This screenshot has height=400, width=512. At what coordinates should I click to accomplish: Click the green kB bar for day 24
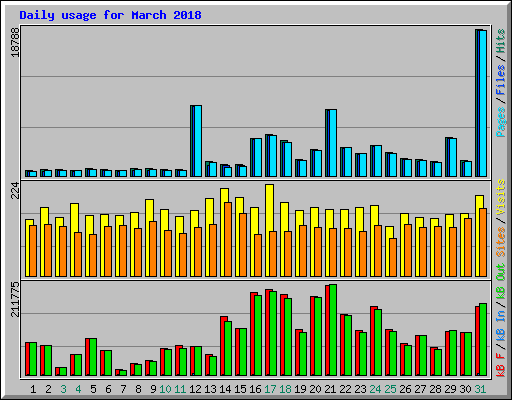[378, 343]
